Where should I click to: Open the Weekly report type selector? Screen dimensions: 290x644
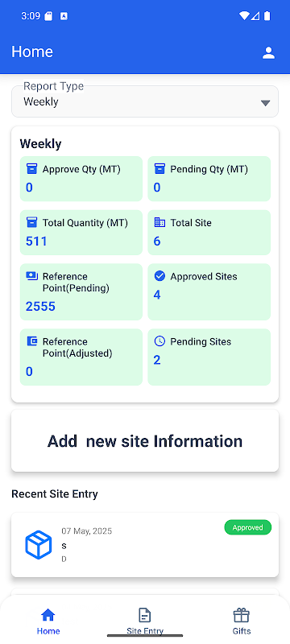(x=144, y=101)
